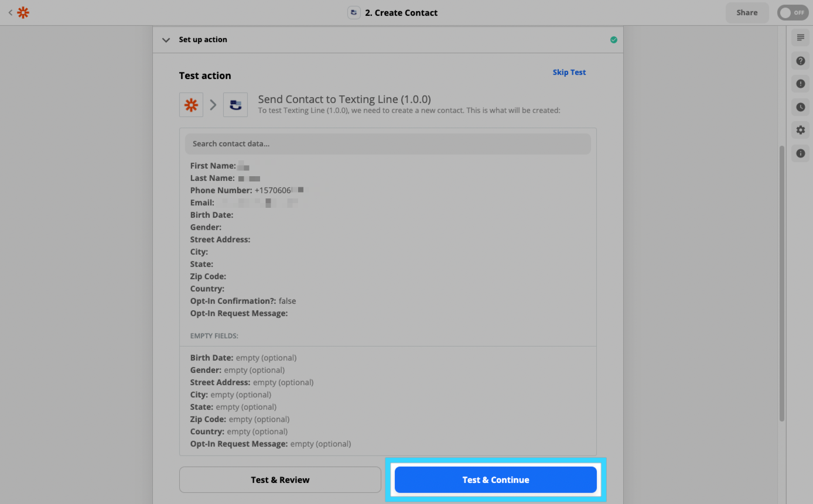Click the back arrow at top left
This screenshot has width=813, height=504.
point(10,12)
